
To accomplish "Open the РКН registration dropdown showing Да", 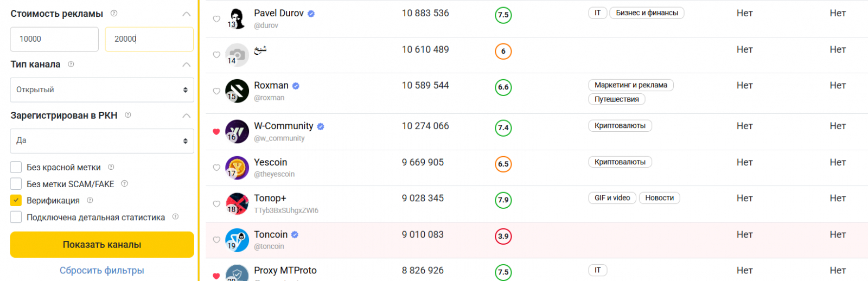I will (102, 140).
